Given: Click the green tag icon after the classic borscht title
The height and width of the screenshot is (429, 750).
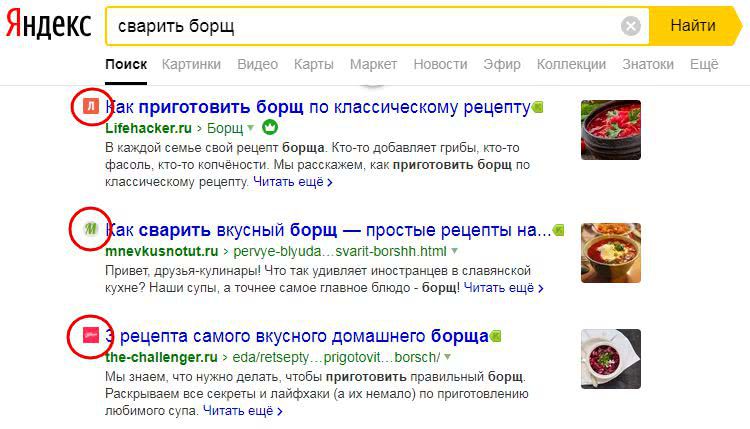Looking at the screenshot, I should [538, 107].
